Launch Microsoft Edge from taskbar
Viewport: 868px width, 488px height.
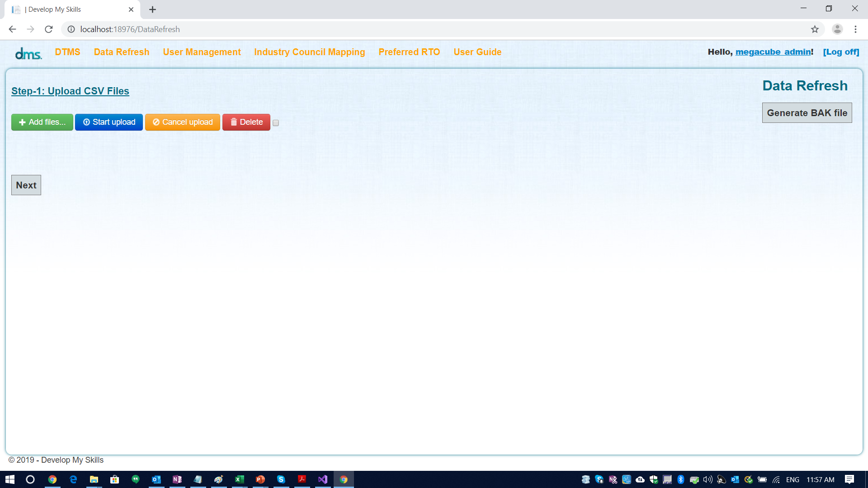tap(73, 479)
